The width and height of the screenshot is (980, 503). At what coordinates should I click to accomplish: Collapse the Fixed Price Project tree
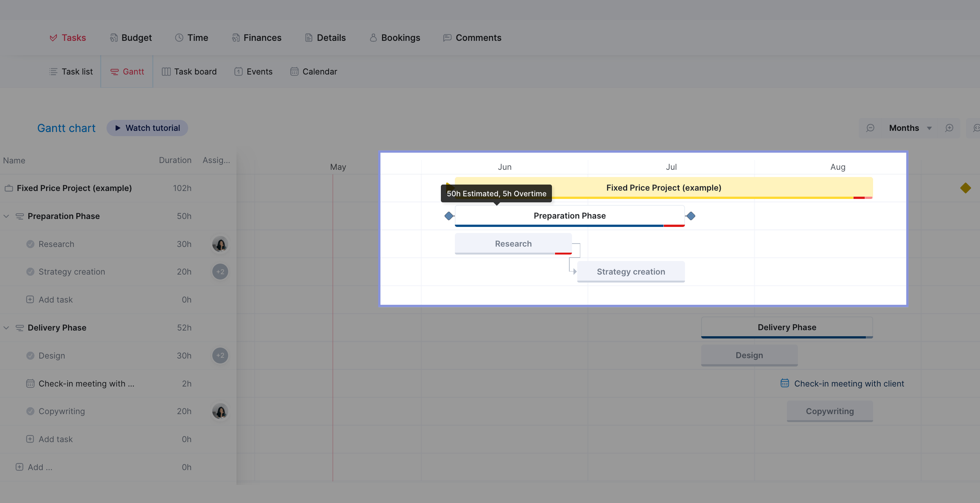[8, 188]
